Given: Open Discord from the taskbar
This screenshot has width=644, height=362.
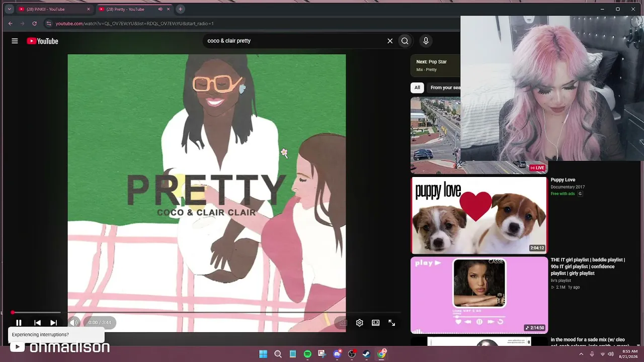Looking at the screenshot, I should [337, 354].
